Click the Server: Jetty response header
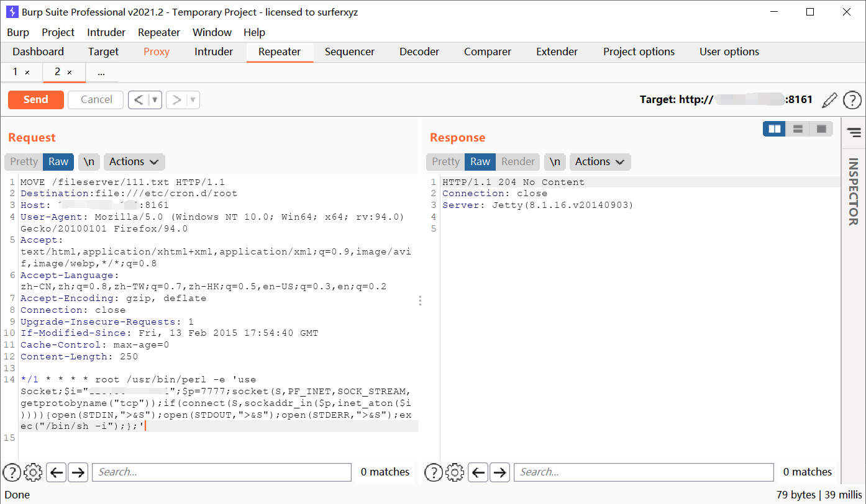This screenshot has height=504, width=866. click(x=538, y=205)
